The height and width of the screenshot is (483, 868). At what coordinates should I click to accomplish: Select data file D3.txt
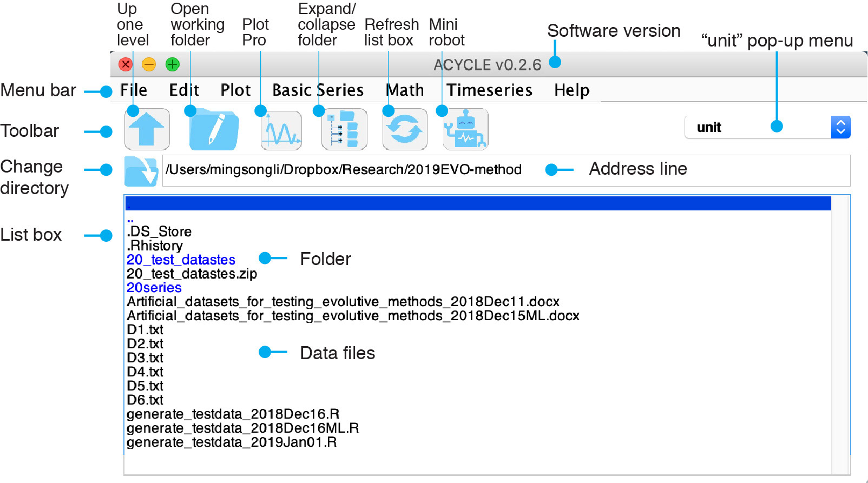145,358
